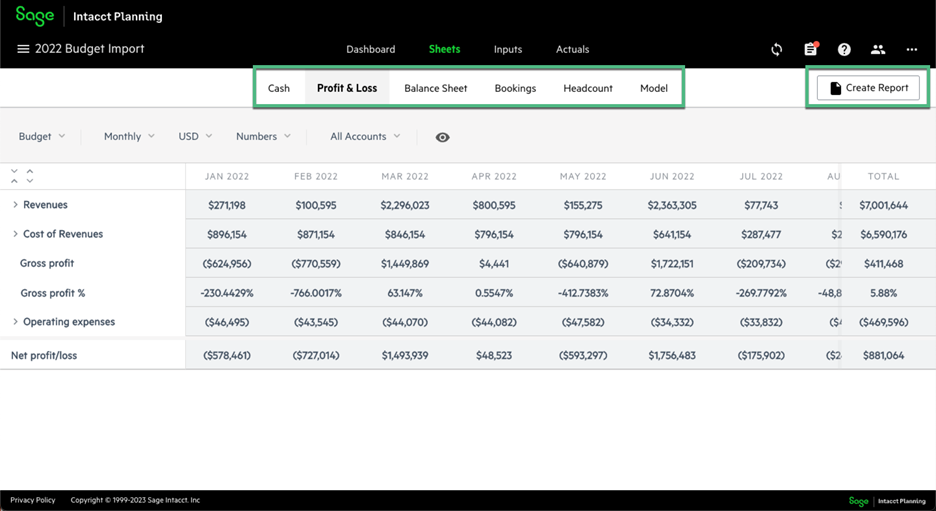
Task: Click the Gross profit row label
Action: click(x=47, y=263)
